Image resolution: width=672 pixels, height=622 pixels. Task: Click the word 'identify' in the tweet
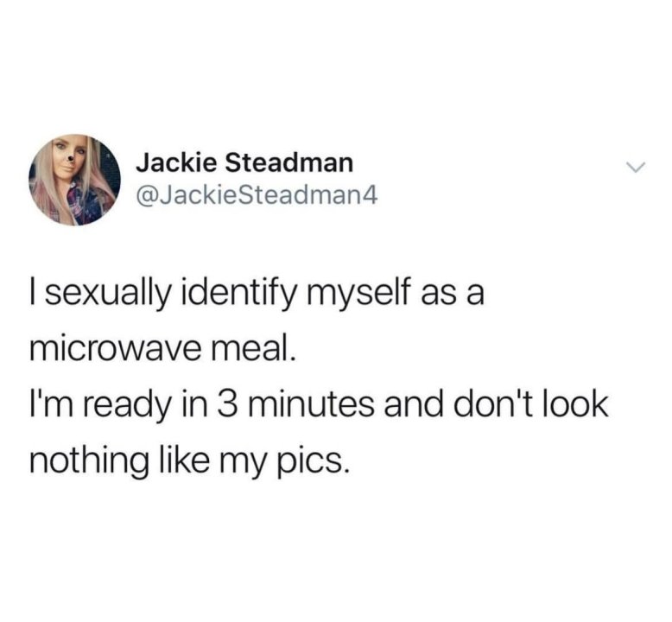[238, 295]
